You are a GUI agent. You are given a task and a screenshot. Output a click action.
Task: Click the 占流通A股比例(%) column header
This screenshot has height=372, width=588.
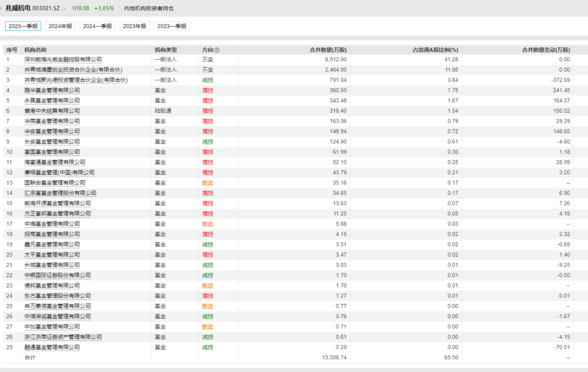436,50
